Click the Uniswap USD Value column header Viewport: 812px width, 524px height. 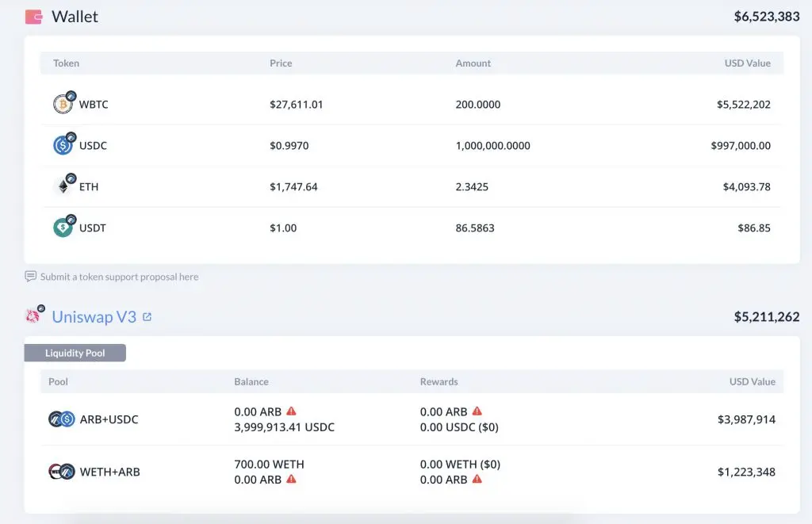point(752,381)
